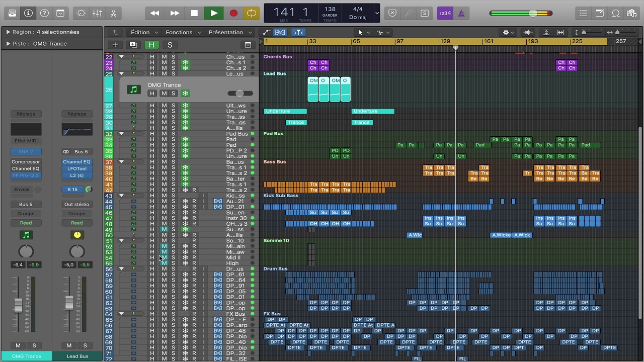Toggle waveform zoom button
This screenshot has height=362, width=644.
click(528, 32)
